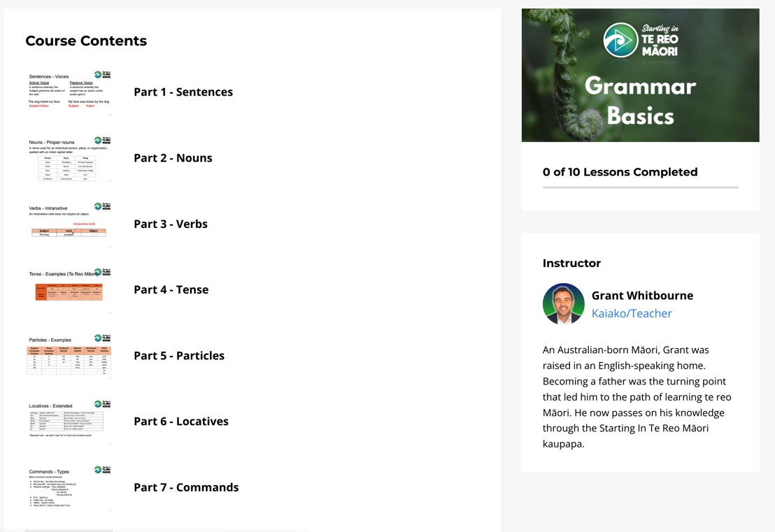Open Part 3 - Verbs lesson
The height and width of the screenshot is (532, 775).
(171, 224)
